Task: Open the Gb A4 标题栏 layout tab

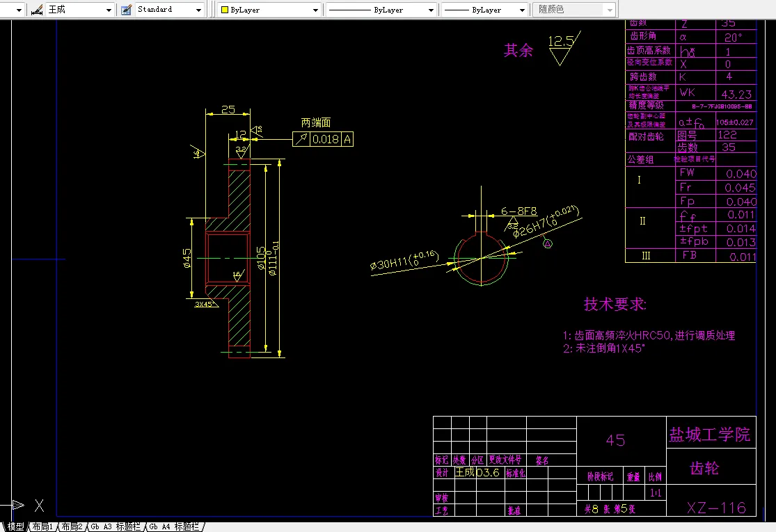Action: point(174,526)
